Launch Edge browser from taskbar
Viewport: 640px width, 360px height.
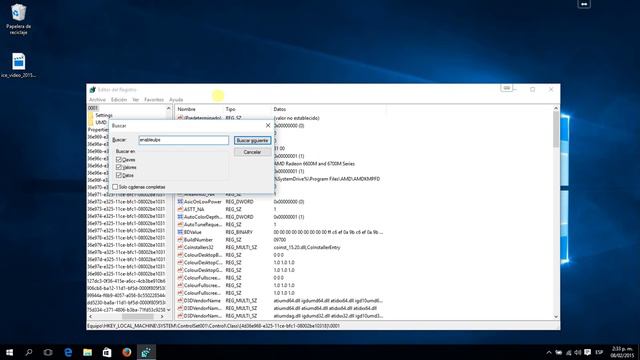pyautogui.click(x=68, y=352)
